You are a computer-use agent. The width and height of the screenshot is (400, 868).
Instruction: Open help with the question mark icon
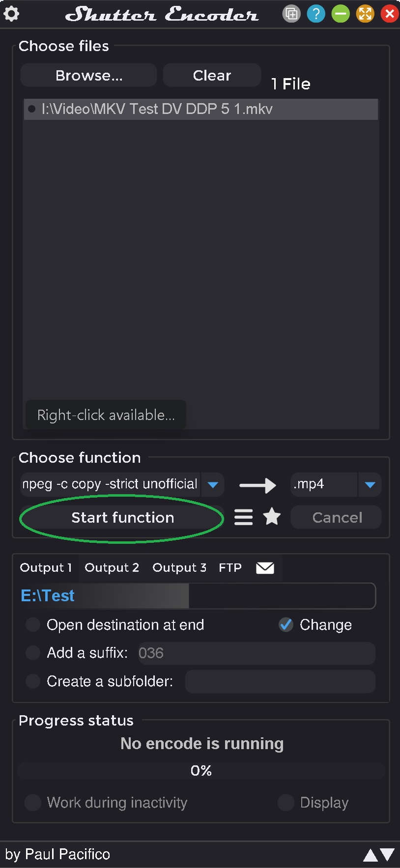click(x=316, y=14)
